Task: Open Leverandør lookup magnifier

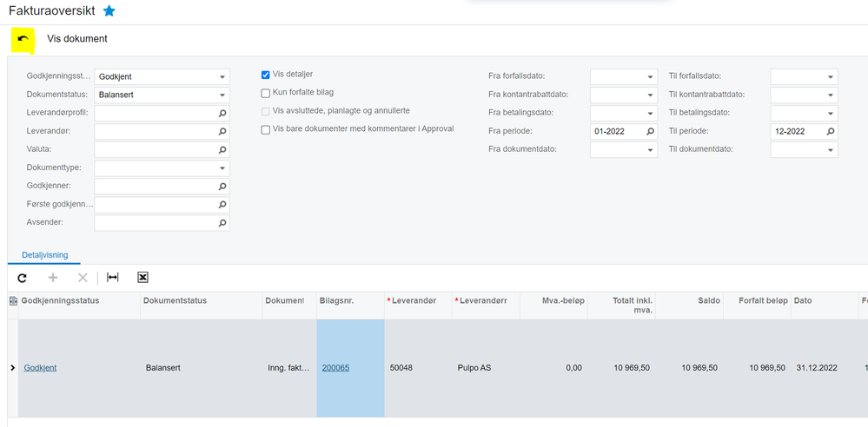Action: (x=222, y=132)
